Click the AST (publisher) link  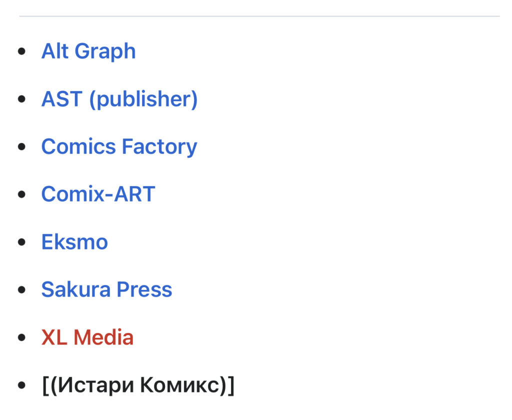tap(119, 99)
